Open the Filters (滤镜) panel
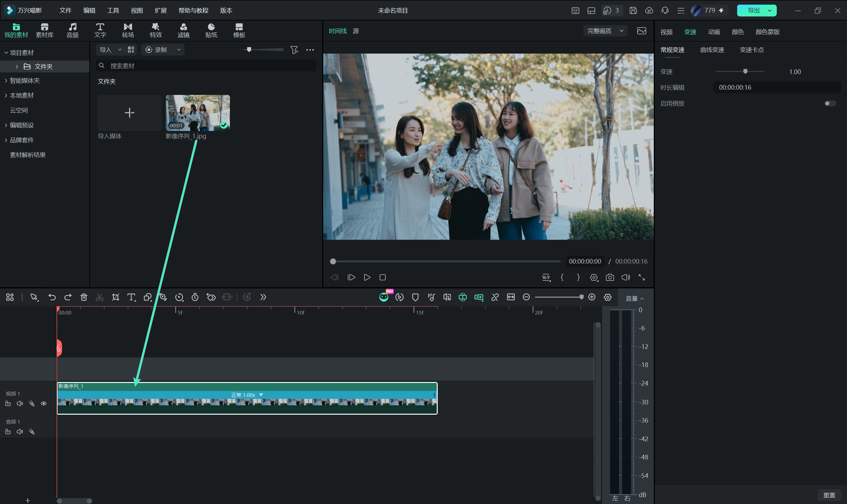The height and width of the screenshot is (504, 847). (184, 30)
